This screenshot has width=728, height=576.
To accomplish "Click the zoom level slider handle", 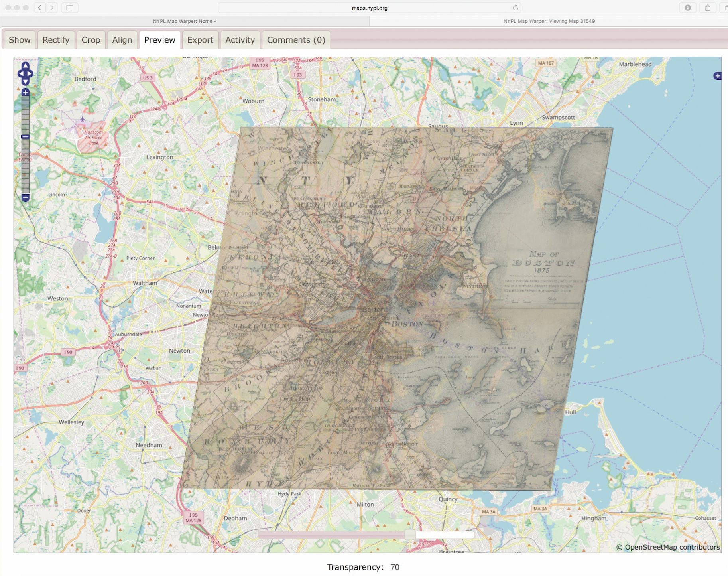I will click(x=25, y=137).
